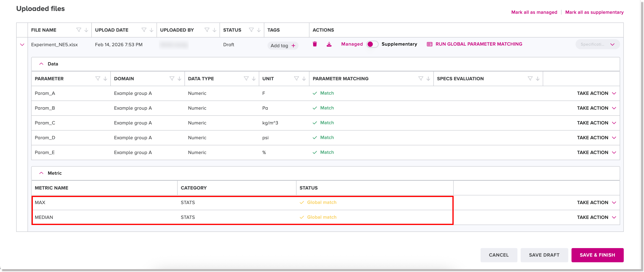Filter the Parameter column
The width and height of the screenshot is (644, 272).
click(98, 79)
